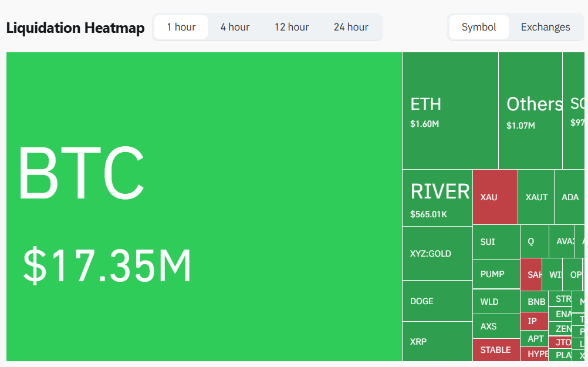Select the red XAU tile
This screenshot has width=588, height=367.
click(x=495, y=197)
